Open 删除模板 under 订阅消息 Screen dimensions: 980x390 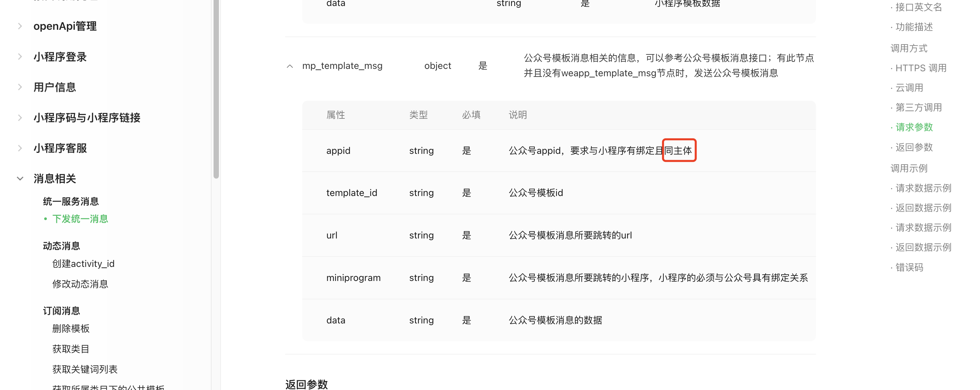point(71,328)
